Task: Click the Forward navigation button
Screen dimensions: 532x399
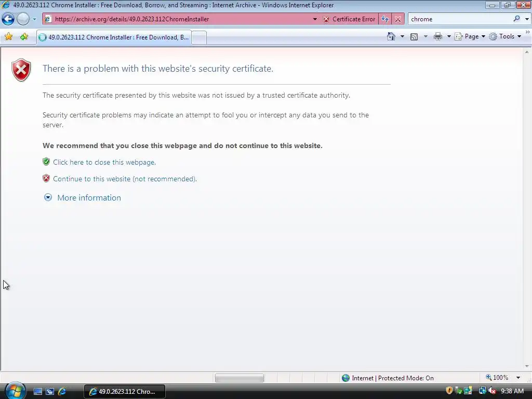Action: tap(23, 19)
